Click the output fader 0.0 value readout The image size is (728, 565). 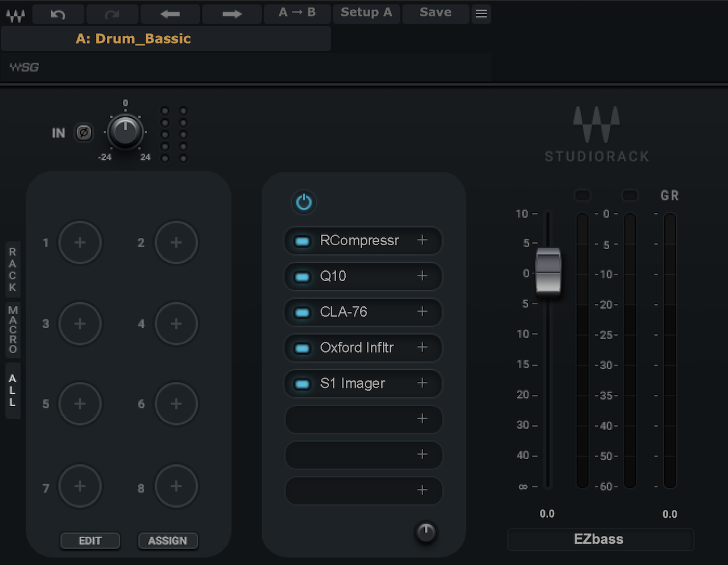click(547, 514)
